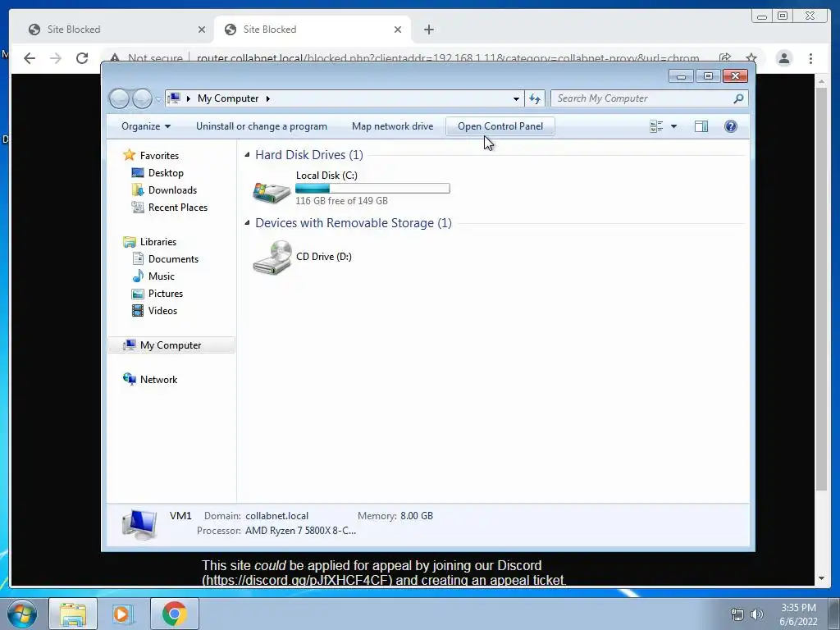Viewport: 840px width, 630px height.
Task: Click the change view icon in toolbar
Action: click(x=656, y=126)
